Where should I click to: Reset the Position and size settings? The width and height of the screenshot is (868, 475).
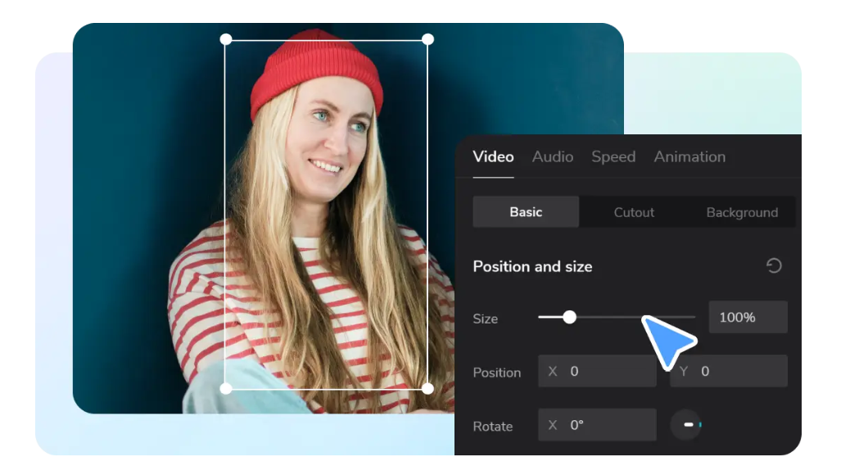tap(774, 266)
